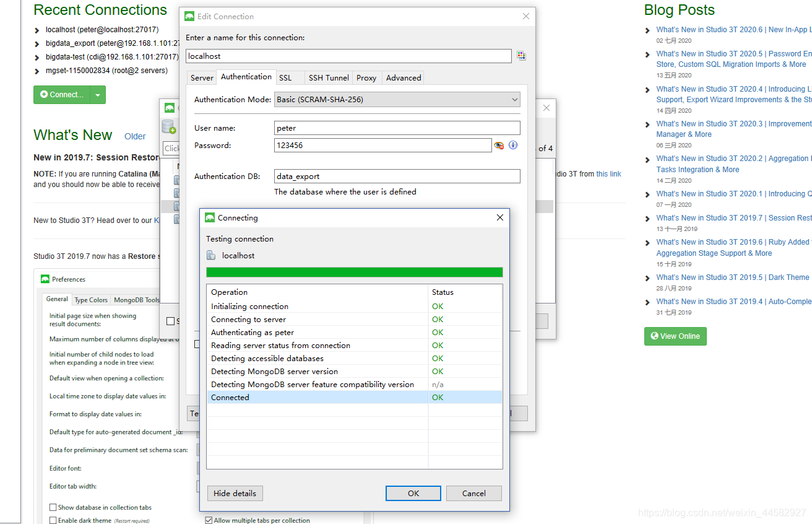Click OK in the Connecting dialog
Screen dimensions: 812x524
(x=413, y=494)
